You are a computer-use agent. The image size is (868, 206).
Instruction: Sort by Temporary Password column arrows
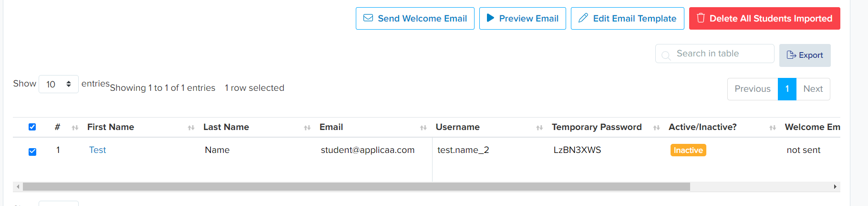tap(656, 128)
